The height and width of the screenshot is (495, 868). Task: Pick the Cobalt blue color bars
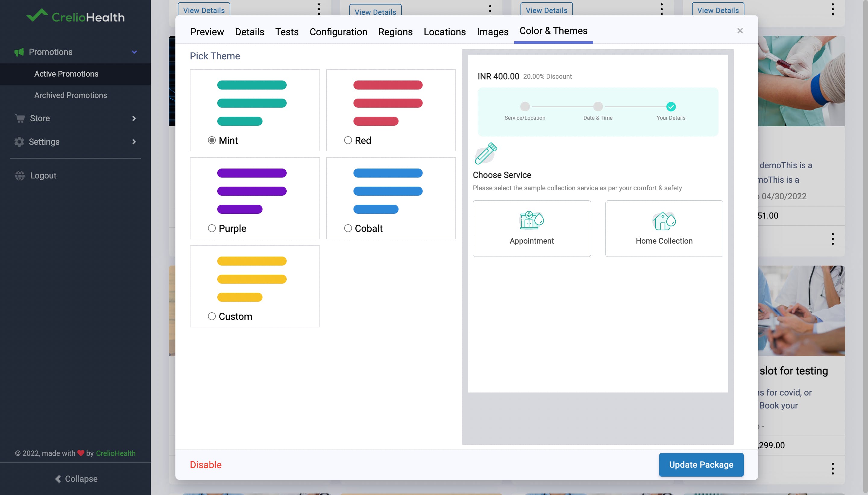(x=388, y=191)
